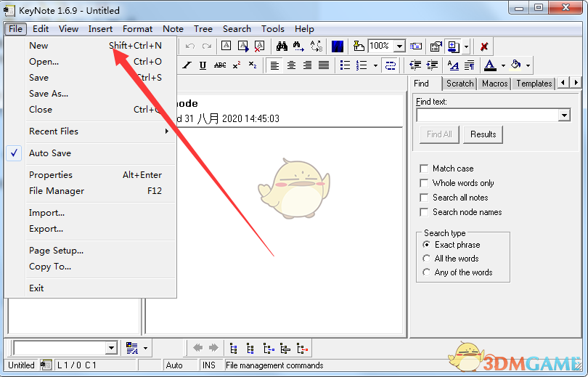Open the style apply dropdown arrow at bottom
Screen dimensions: 588x377
145,349
